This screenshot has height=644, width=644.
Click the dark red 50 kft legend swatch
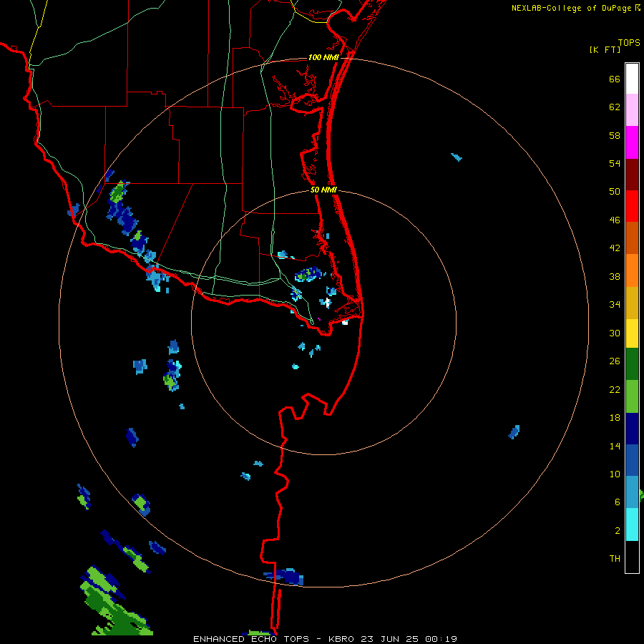(632, 175)
